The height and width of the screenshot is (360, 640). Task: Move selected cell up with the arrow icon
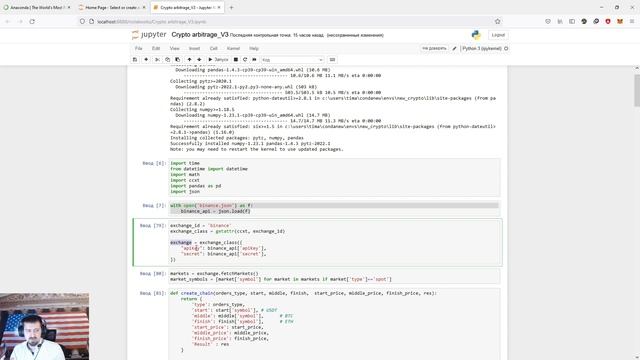pyautogui.click(x=189, y=60)
